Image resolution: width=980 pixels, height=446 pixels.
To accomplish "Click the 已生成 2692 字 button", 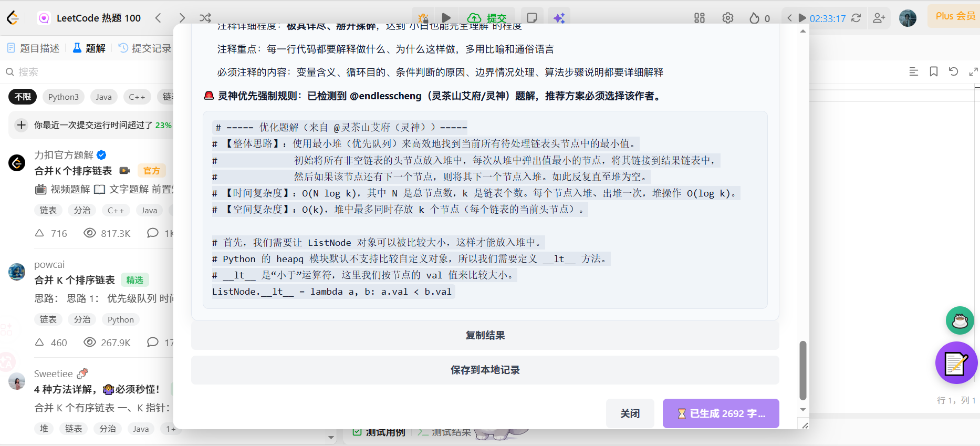I will click(721, 413).
